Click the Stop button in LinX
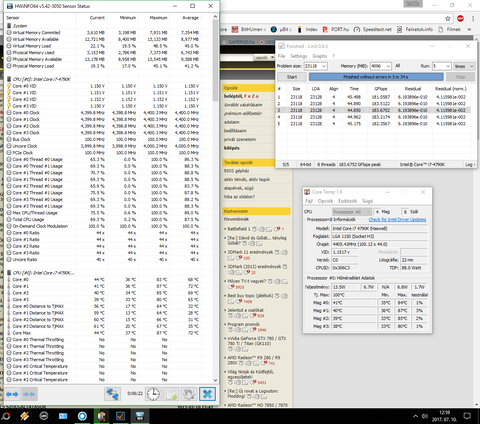The width and height of the screenshot is (480, 424). [460, 77]
